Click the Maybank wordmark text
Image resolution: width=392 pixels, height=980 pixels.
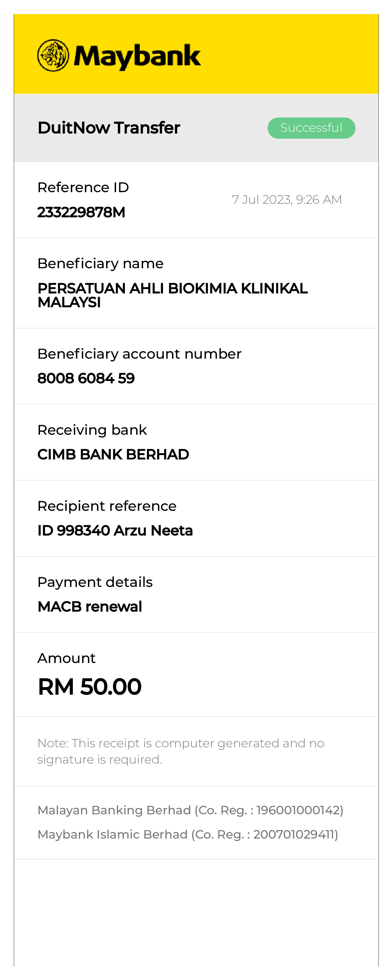pyautogui.click(x=137, y=57)
